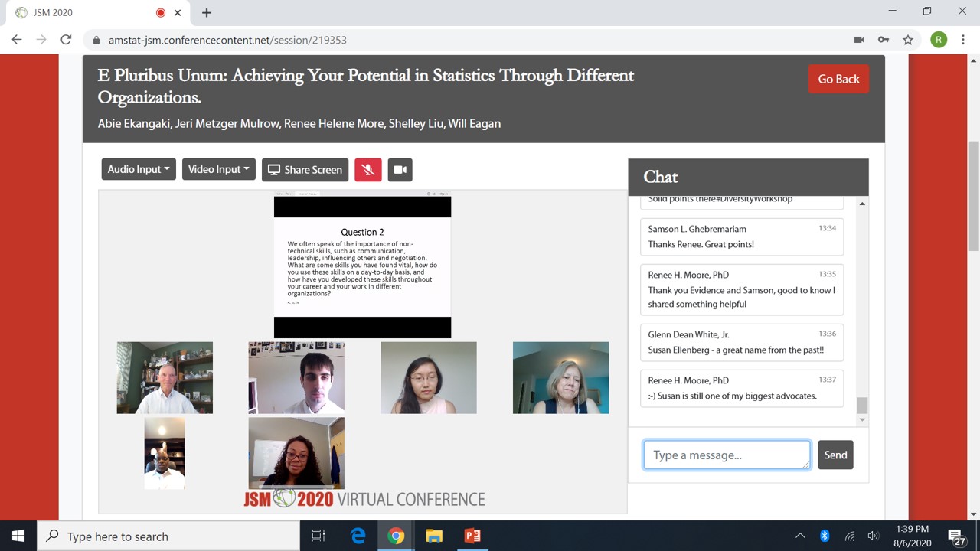The width and height of the screenshot is (980, 551).
Task: Unmute the red microphone button
Action: tap(367, 170)
